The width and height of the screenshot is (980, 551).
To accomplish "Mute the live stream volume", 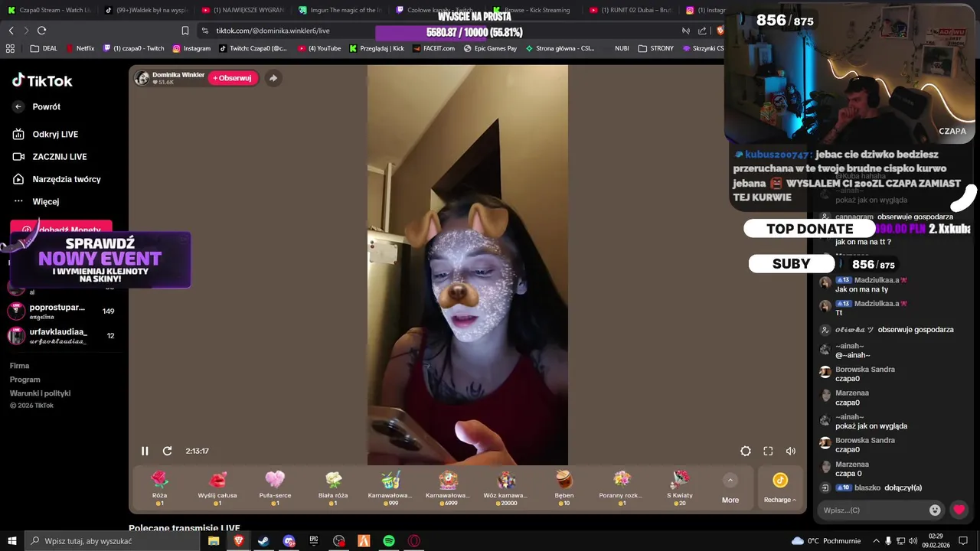I will pyautogui.click(x=791, y=451).
